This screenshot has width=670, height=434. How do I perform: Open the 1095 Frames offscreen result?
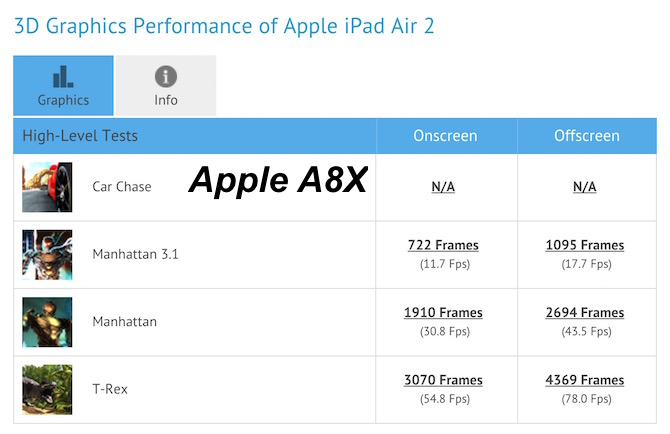click(x=585, y=245)
